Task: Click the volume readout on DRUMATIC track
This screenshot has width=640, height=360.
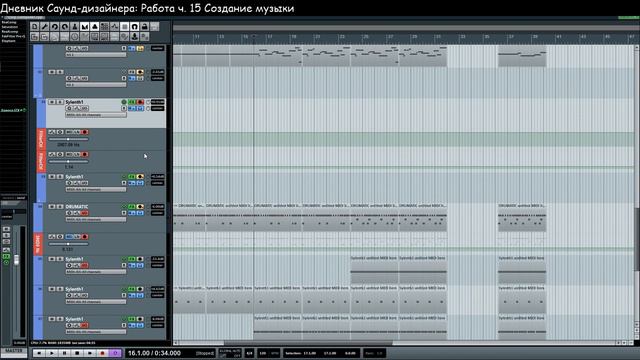Action: 158,207
